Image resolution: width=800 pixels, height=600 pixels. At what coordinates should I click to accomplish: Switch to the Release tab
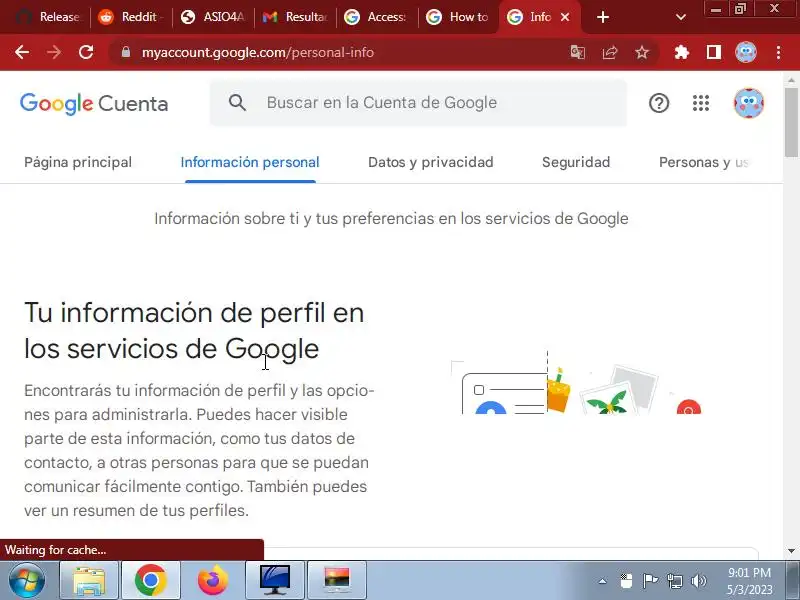click(x=48, y=17)
